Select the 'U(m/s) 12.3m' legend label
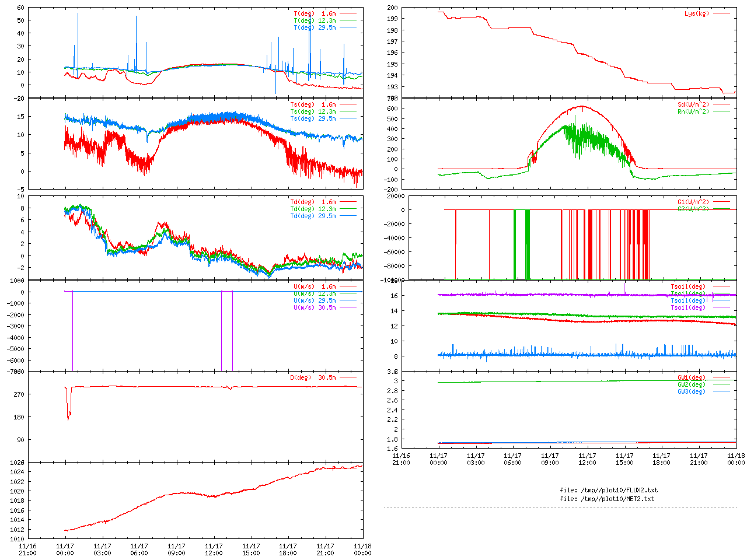 coord(315,294)
